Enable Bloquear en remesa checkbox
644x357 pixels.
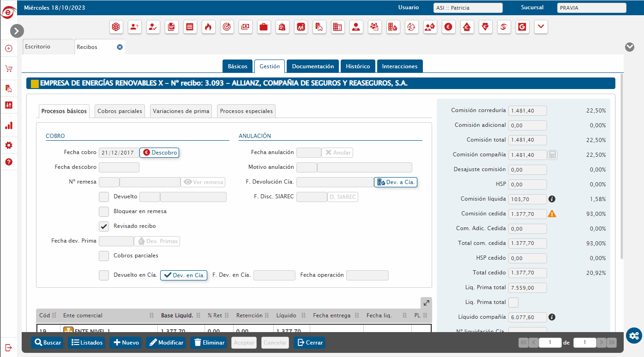pos(104,212)
